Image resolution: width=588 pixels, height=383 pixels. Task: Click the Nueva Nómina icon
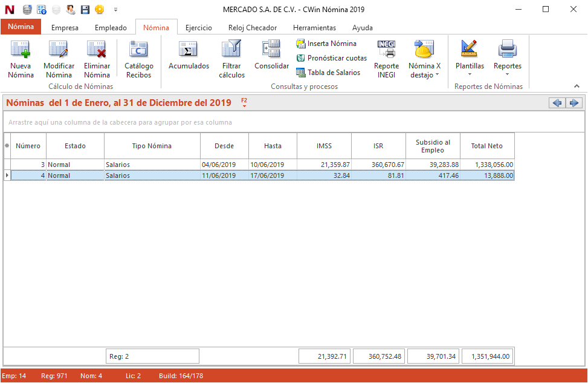coord(21,50)
